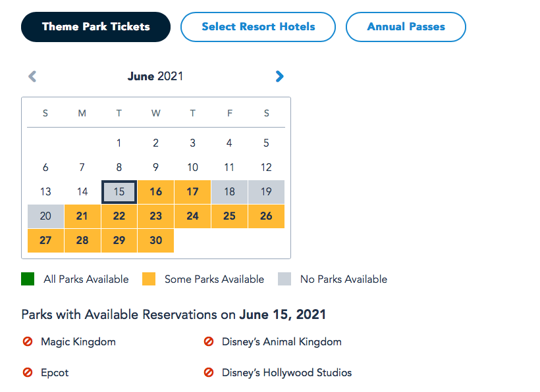Click the green All Parks Available swatch
This screenshot has height=392, width=540.
[28, 280]
